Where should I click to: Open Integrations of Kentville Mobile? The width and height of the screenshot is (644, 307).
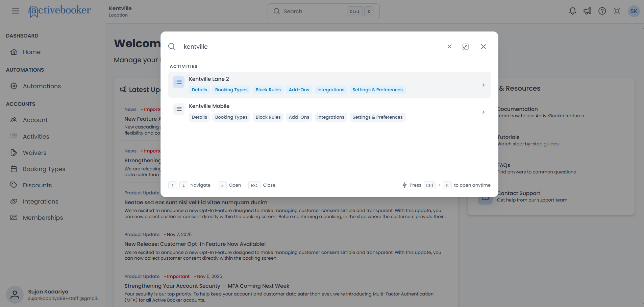click(x=331, y=117)
